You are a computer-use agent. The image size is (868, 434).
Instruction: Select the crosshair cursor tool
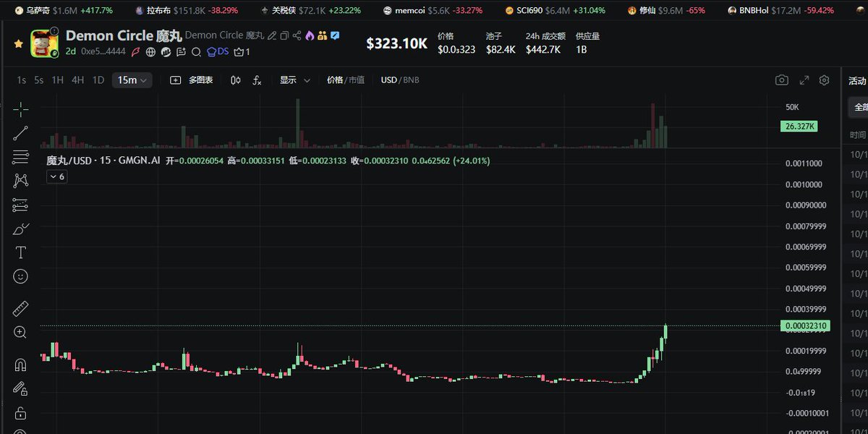click(x=20, y=110)
